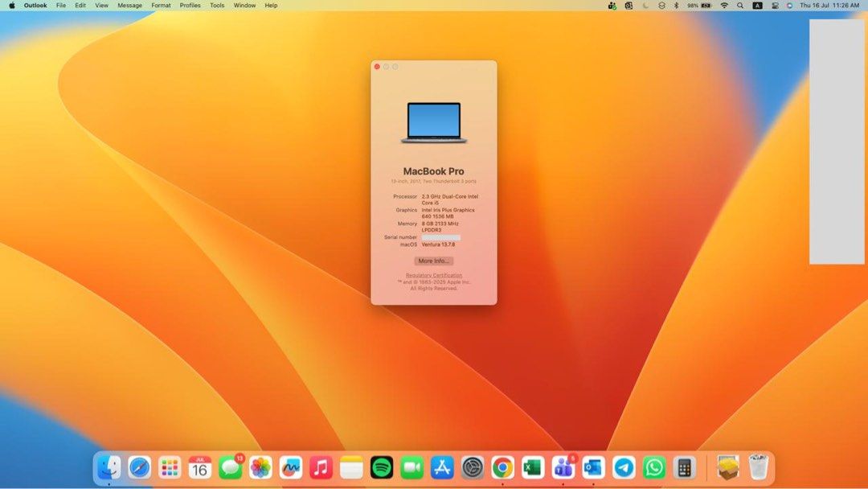
Task: Open Wi-Fi status menu
Action: coord(724,6)
